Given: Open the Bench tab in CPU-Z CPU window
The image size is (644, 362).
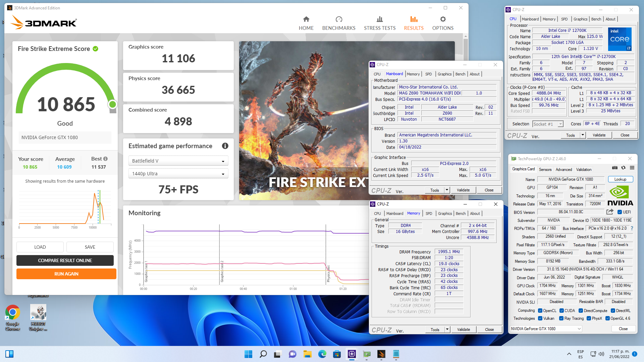Looking at the screenshot, I should 596,19.
